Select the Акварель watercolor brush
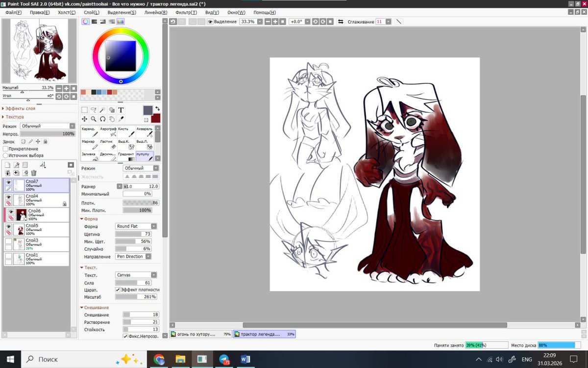Image resolution: width=588 pixels, height=368 pixels. pos(145,132)
